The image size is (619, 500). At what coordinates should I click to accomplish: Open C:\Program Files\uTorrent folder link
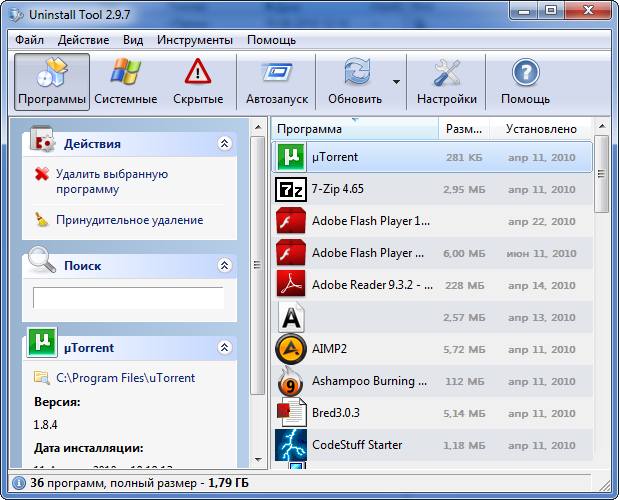(x=126, y=378)
